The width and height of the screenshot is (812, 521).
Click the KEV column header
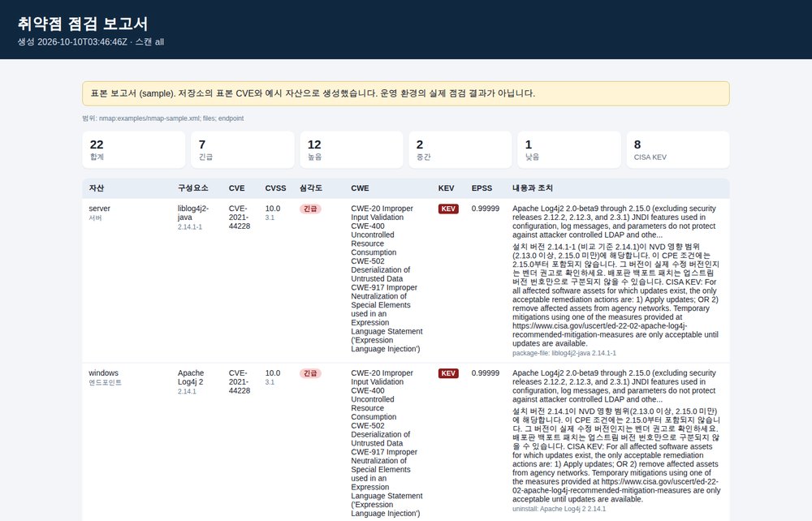click(x=446, y=188)
